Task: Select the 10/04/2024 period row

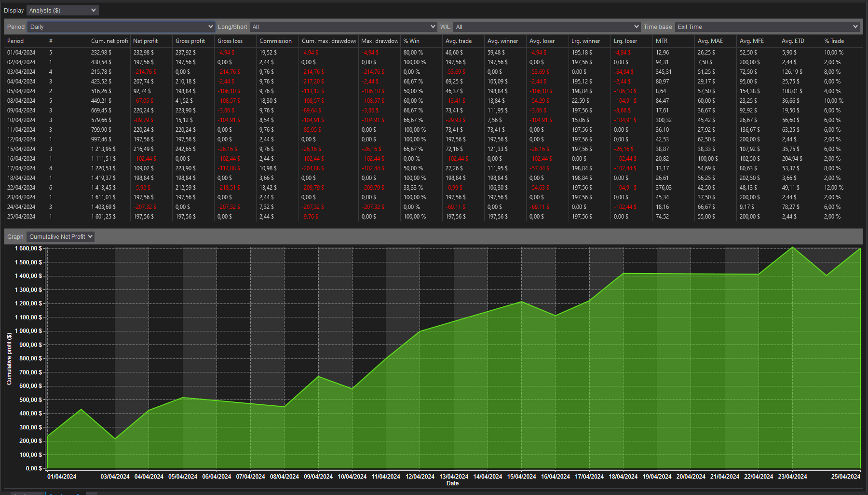Action: click(x=434, y=120)
